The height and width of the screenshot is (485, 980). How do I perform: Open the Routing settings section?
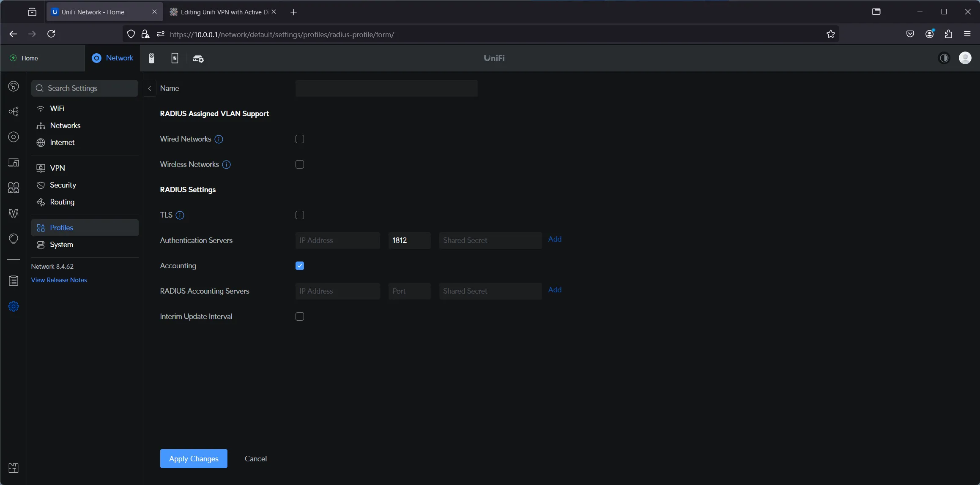point(85,202)
